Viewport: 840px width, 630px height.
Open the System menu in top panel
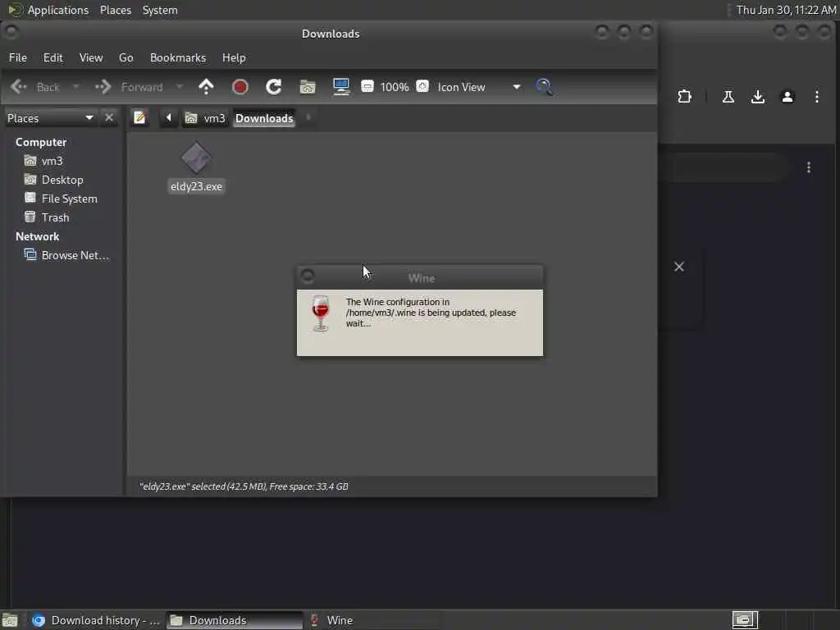click(160, 10)
